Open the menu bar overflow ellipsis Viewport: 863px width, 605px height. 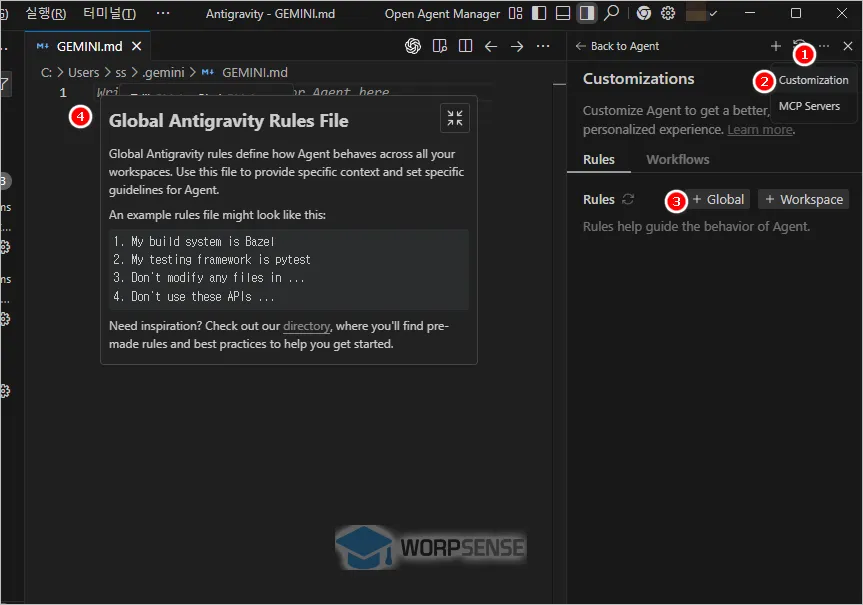point(163,13)
